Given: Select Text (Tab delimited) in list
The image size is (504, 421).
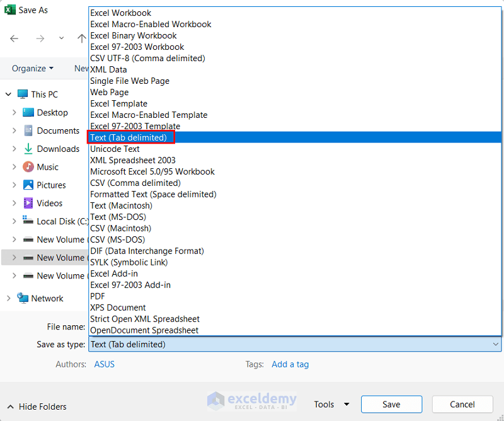Looking at the screenshot, I should click(295, 137).
